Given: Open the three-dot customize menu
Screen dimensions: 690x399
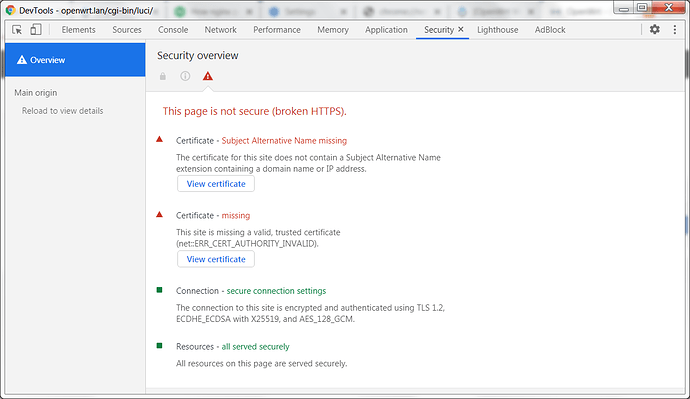Looking at the screenshot, I should [675, 29].
